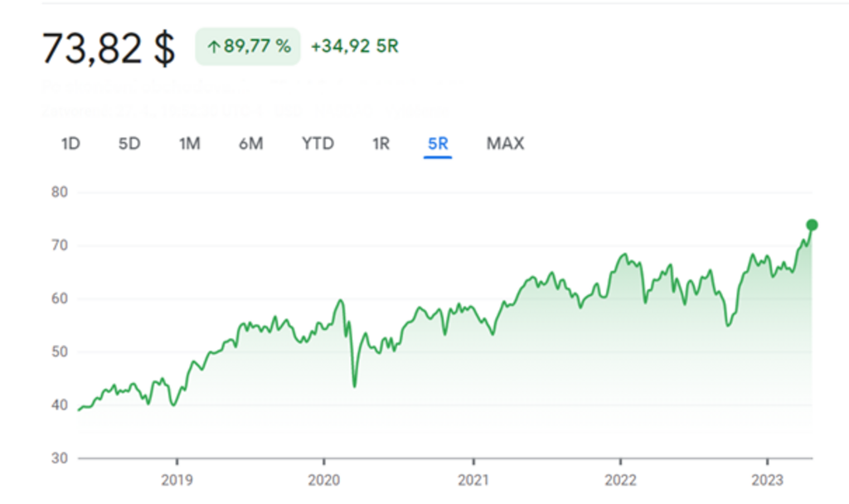Viewport: 849px width, 504px height.
Task: Select the 1R time range tab
Action: coord(381,143)
